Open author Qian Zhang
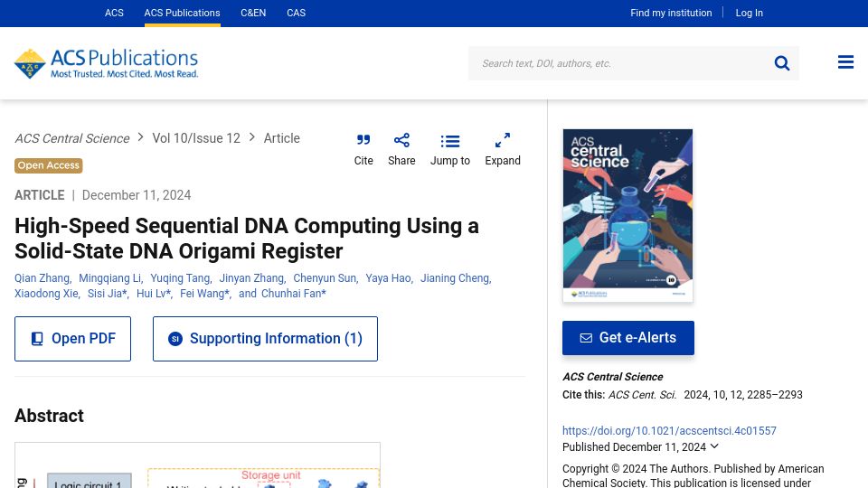868x488 pixels. pos(42,278)
